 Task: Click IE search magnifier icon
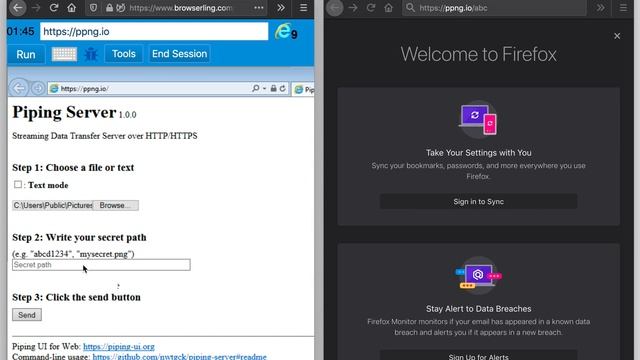click(256, 88)
